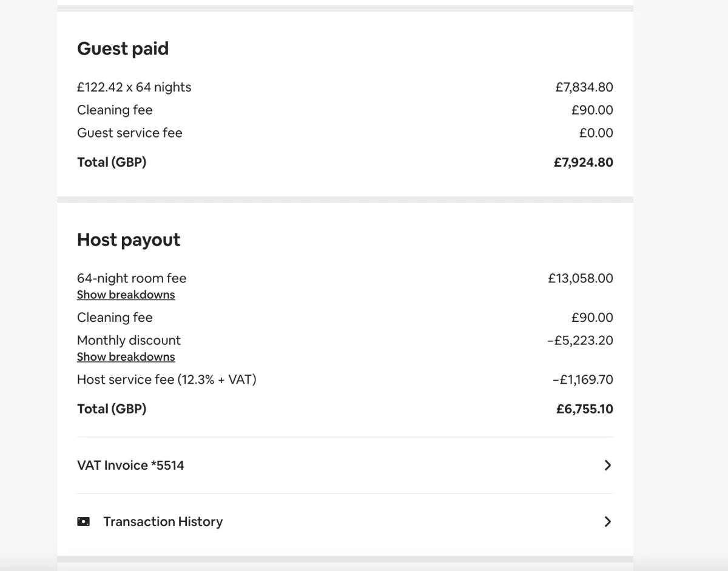This screenshot has height=571, width=728.
Task: Click the Host service fee (12.3% + VAT) label
Action: click(167, 380)
